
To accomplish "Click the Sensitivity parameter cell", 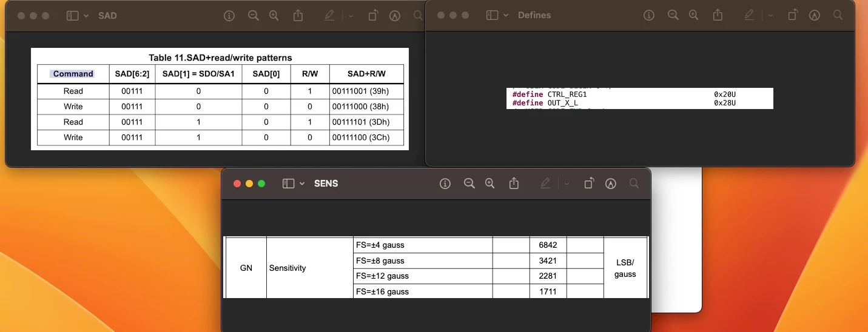I will 310,268.
